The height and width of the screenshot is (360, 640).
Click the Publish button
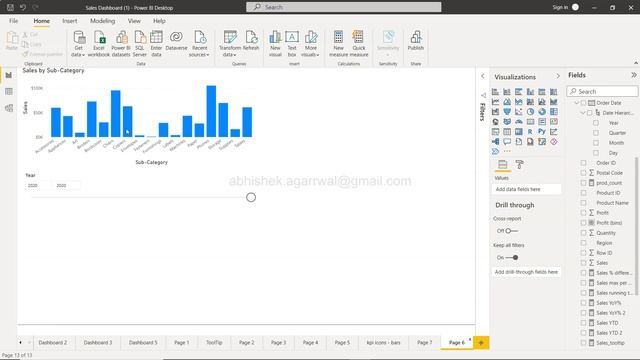(x=416, y=40)
